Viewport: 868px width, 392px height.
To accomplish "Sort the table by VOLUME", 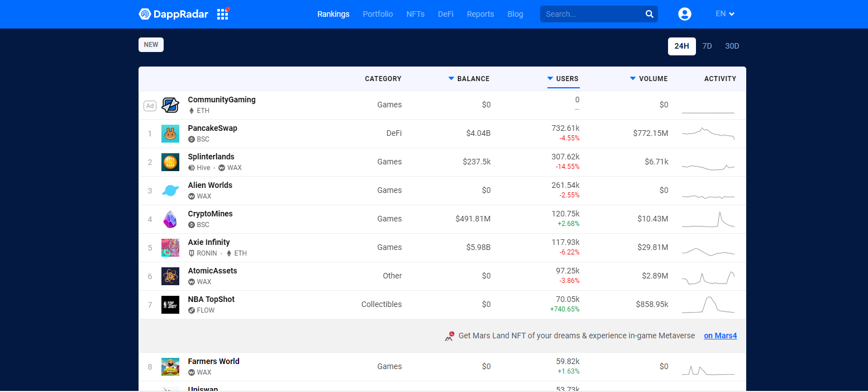I will tap(648, 79).
